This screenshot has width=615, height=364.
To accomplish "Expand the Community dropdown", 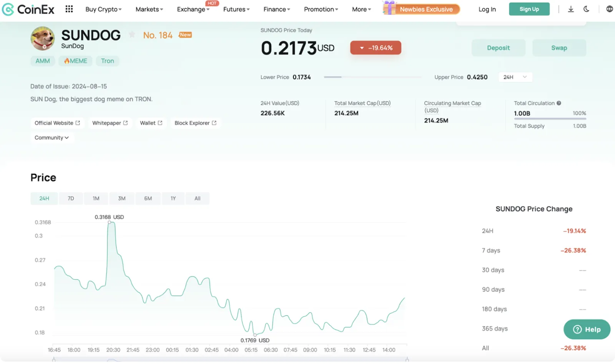I will [x=52, y=138].
